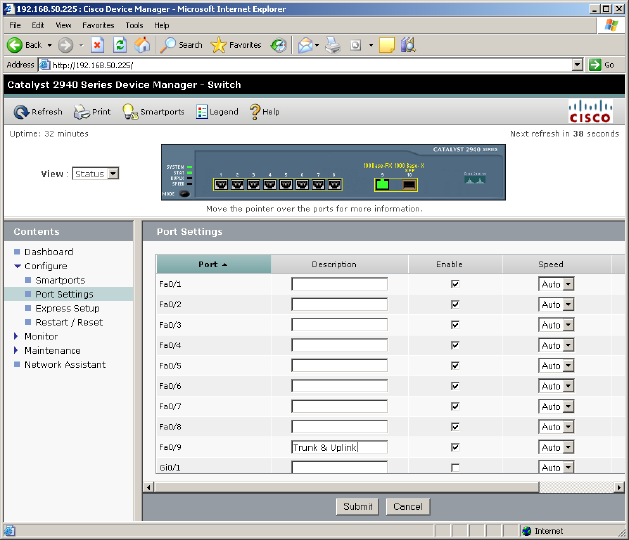Uncheck Enable for port Fa0/9
Screen dimensions: 629x540
pyautogui.click(x=455, y=447)
